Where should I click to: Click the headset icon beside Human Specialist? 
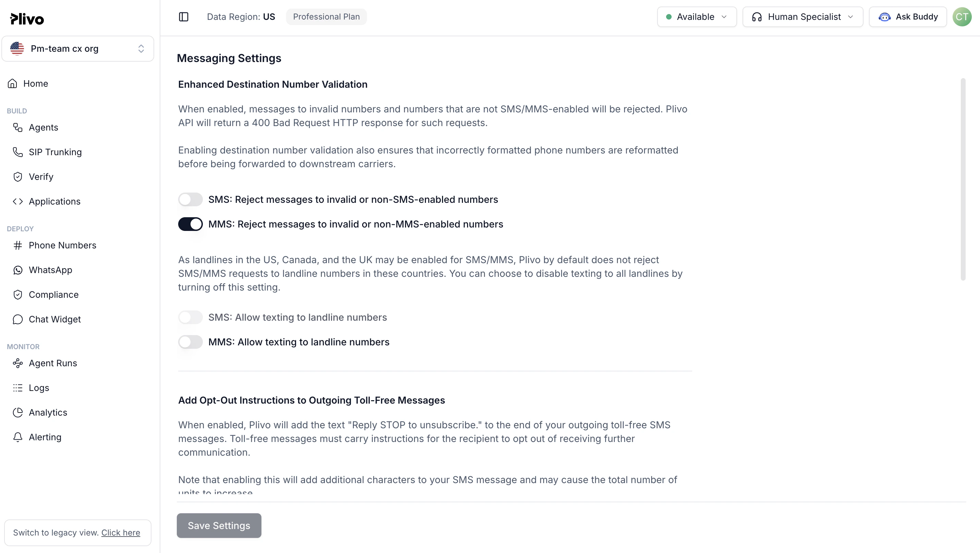tap(757, 17)
